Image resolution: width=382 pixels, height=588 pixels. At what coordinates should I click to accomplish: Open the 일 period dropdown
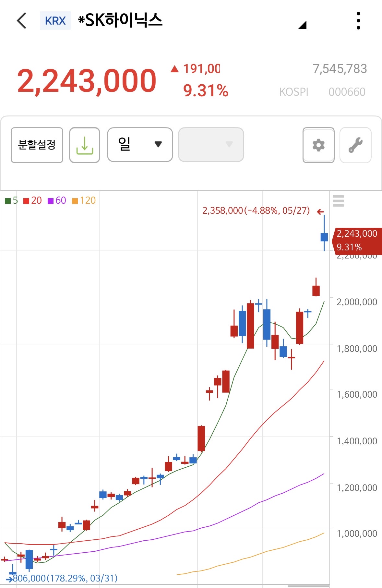click(x=140, y=144)
